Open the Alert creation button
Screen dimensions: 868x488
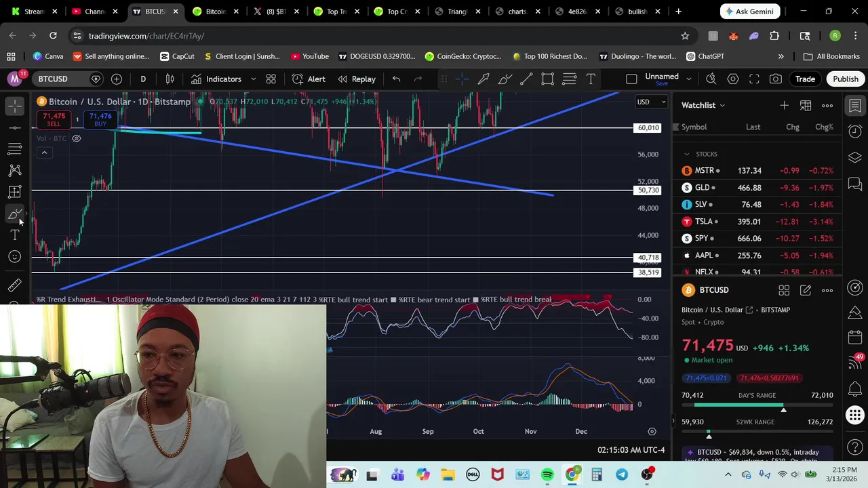coord(309,79)
